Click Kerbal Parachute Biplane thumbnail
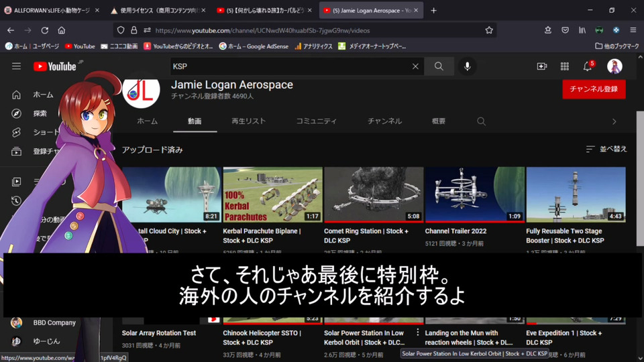This screenshot has width=644, height=362. [273, 194]
